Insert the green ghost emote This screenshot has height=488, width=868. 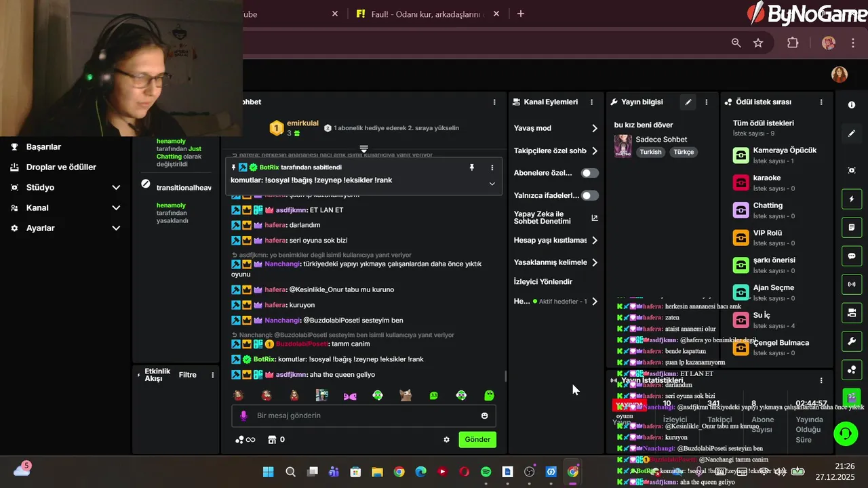tap(489, 395)
